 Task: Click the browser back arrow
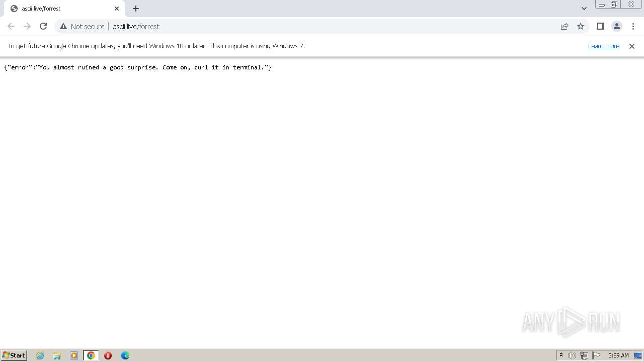11,26
